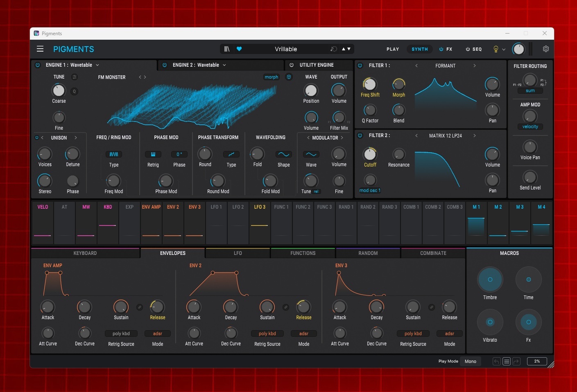Image resolution: width=577 pixels, height=392 pixels.
Task: Click the Filter 2 Cutoff knob
Action: (370, 154)
